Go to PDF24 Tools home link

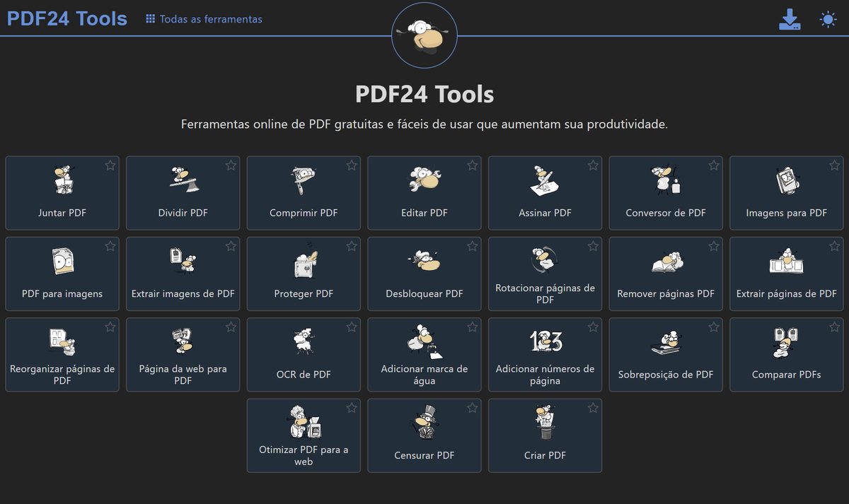coord(67,18)
